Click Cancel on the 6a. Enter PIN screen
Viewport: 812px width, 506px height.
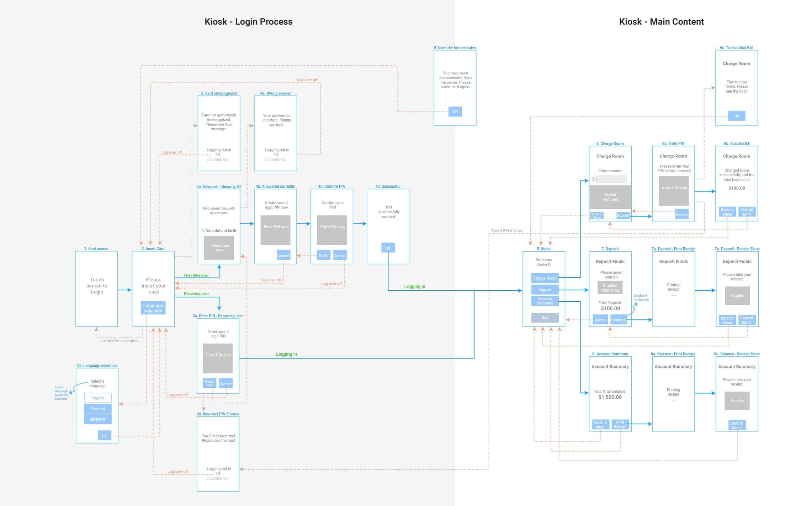click(x=681, y=214)
